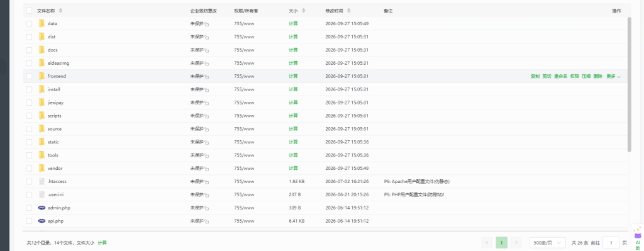Click the source folder icon

pyautogui.click(x=42, y=128)
